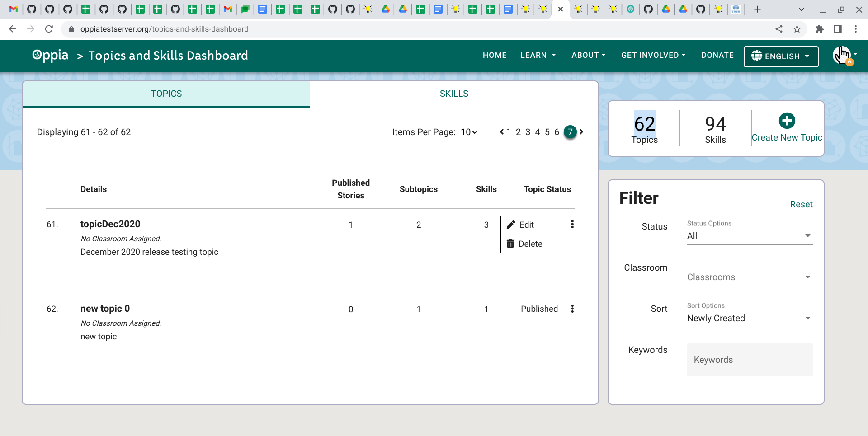Bookmark this page with the star icon
Screen dimensions: 868x436
(x=797, y=29)
